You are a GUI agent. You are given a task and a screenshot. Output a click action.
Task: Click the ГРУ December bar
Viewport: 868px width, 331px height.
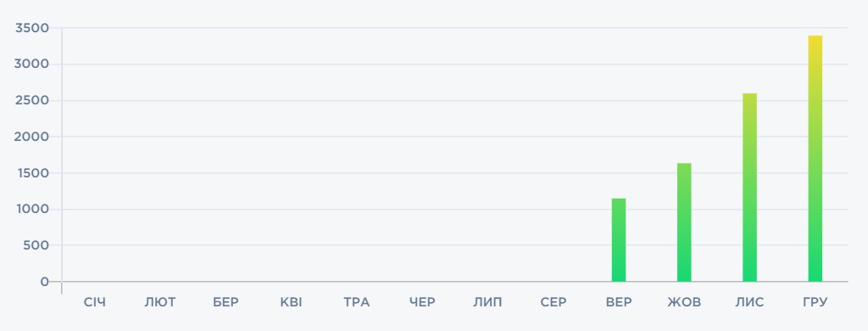[815, 159]
